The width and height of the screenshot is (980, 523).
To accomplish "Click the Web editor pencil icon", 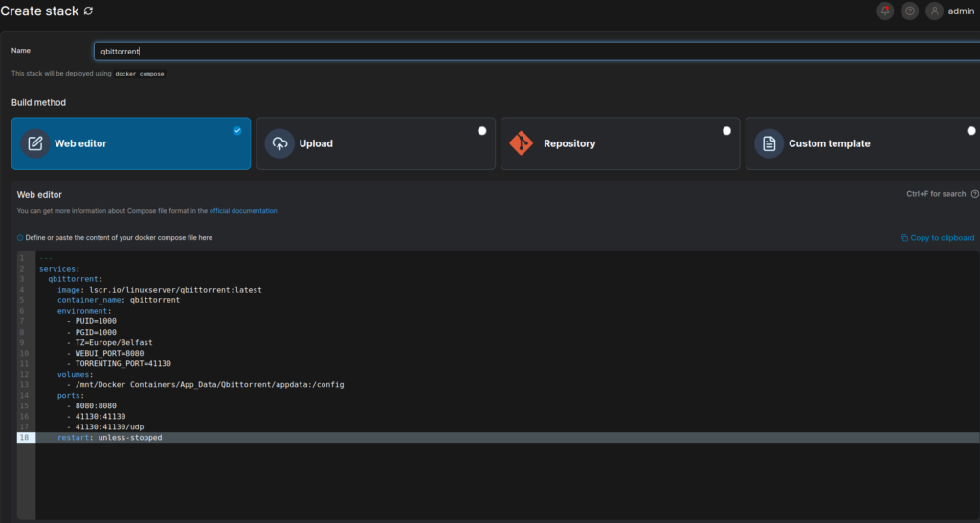I will click(x=35, y=143).
